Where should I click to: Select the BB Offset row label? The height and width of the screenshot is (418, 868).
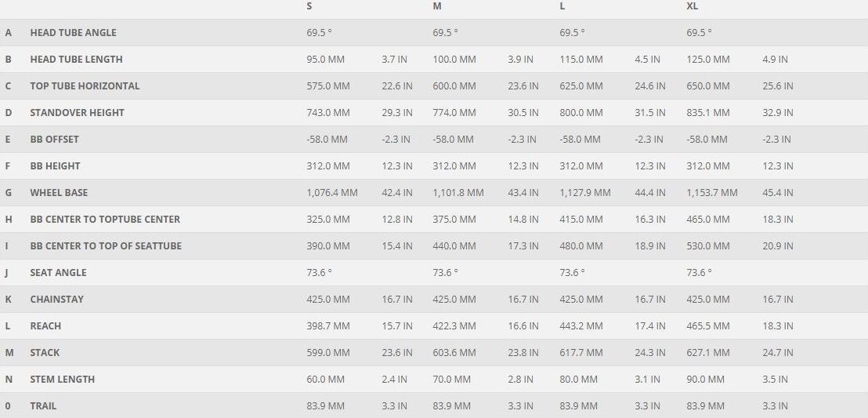coord(54,140)
